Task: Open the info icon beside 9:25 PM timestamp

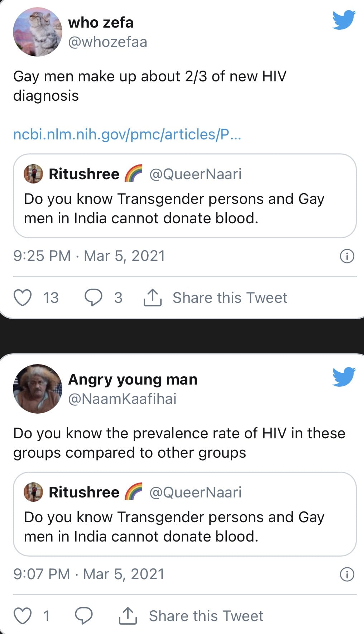Action: 347,256
